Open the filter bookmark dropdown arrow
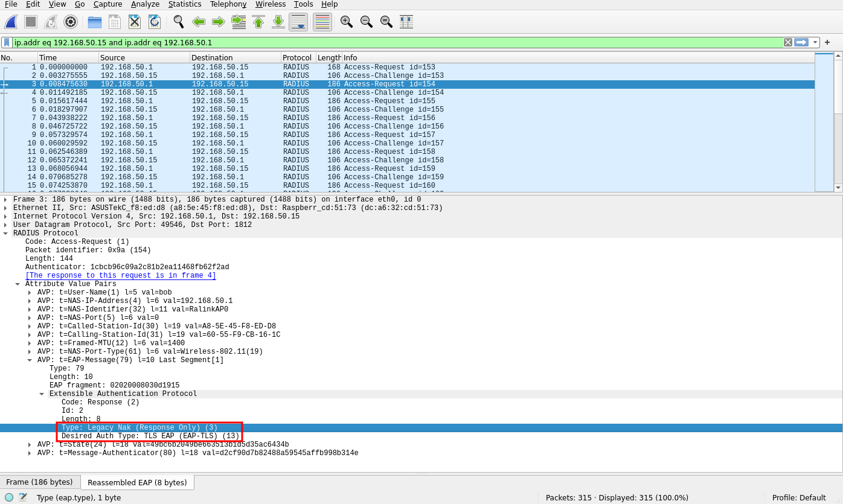The width and height of the screenshot is (843, 504). [7, 43]
